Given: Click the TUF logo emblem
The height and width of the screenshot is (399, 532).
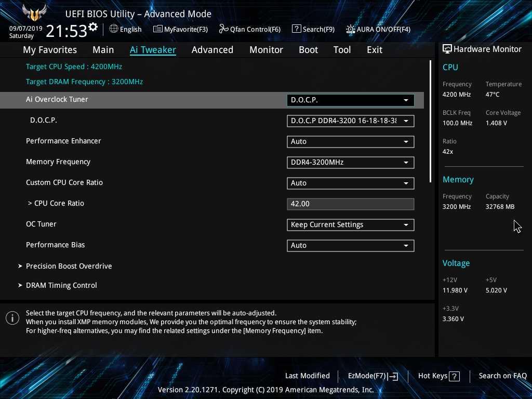Looking at the screenshot, I should (x=34, y=13).
